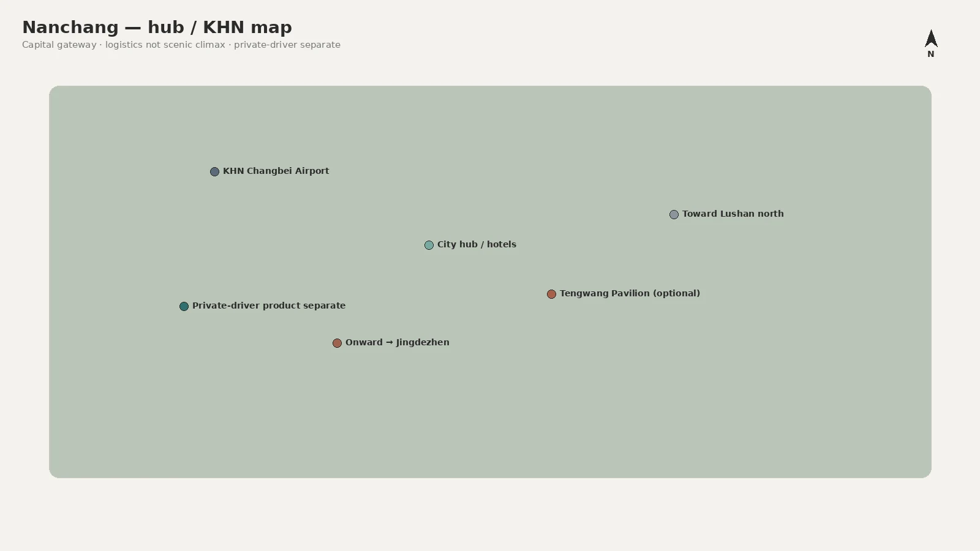Click the 'Toward Lushan north' label
The width and height of the screenshot is (980, 551).
coord(733,214)
